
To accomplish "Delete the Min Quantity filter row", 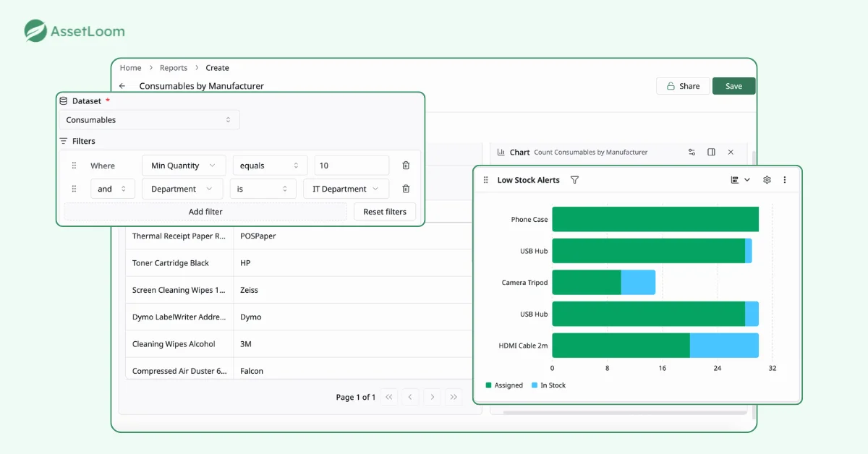I will [406, 166].
